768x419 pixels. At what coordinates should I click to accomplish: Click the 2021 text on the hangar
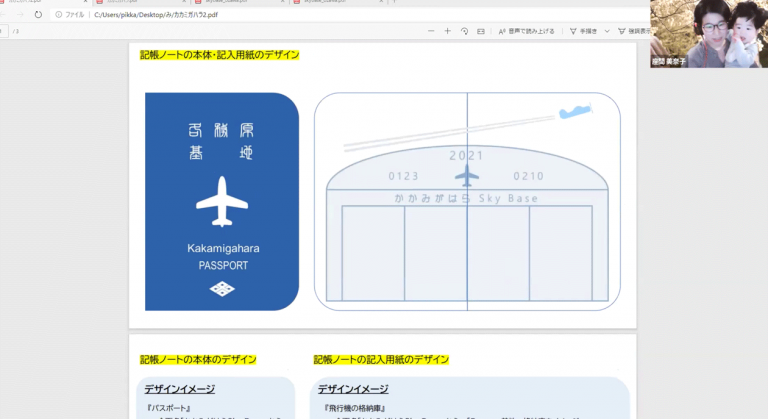click(467, 156)
